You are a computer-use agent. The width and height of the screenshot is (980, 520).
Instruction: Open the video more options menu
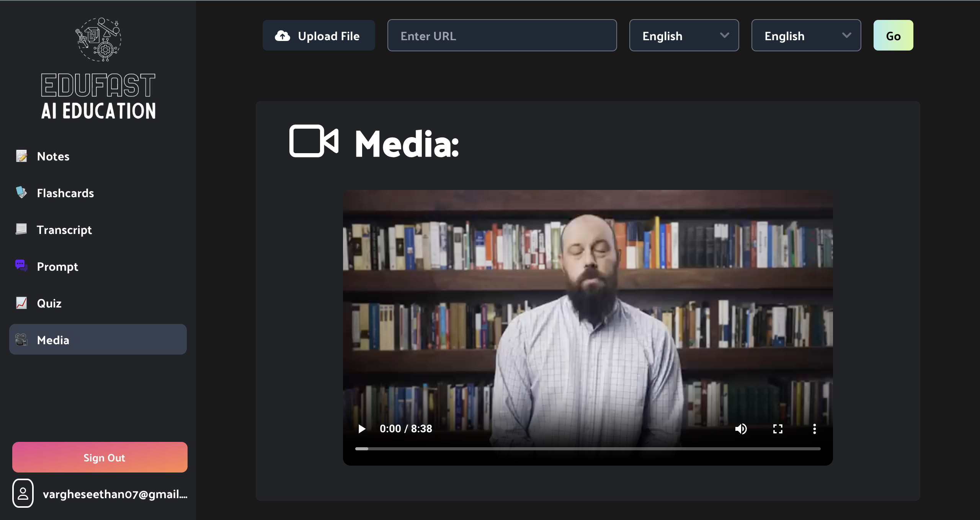pos(814,428)
